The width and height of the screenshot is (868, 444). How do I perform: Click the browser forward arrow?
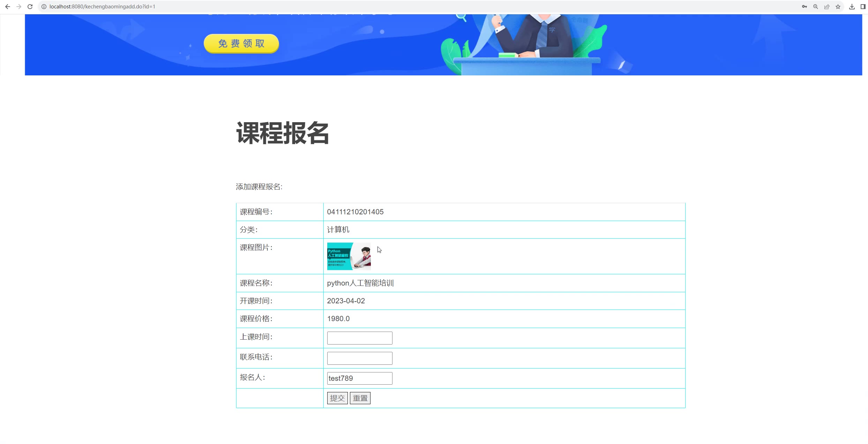pos(19,7)
